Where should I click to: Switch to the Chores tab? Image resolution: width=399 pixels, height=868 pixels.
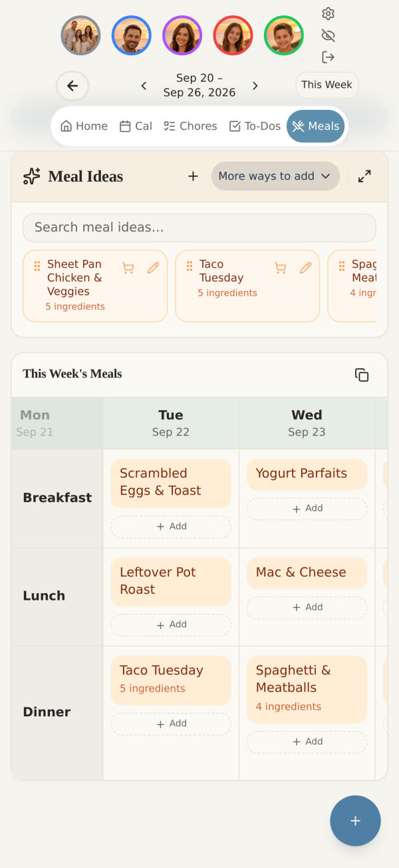(190, 126)
